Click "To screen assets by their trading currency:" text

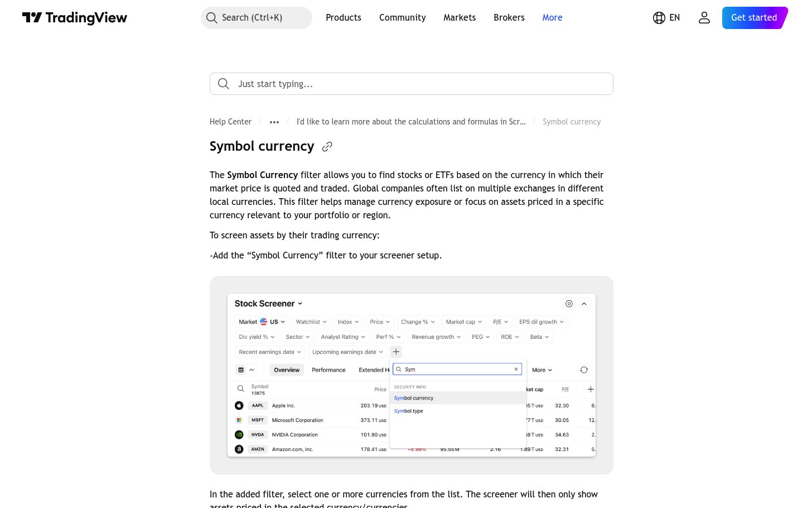(294, 236)
